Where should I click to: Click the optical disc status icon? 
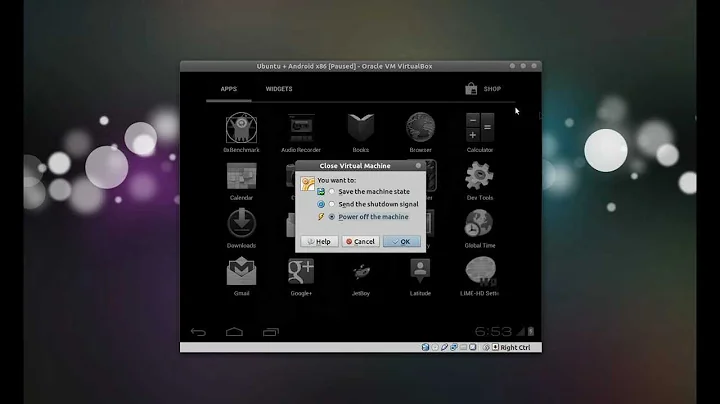(x=435, y=348)
